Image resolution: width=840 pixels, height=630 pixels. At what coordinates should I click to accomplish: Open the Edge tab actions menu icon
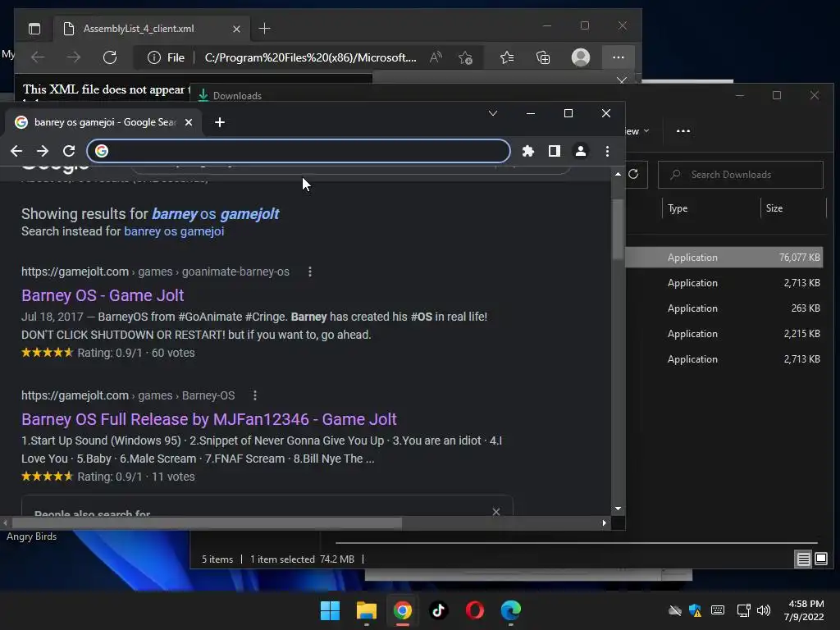coord(34,29)
